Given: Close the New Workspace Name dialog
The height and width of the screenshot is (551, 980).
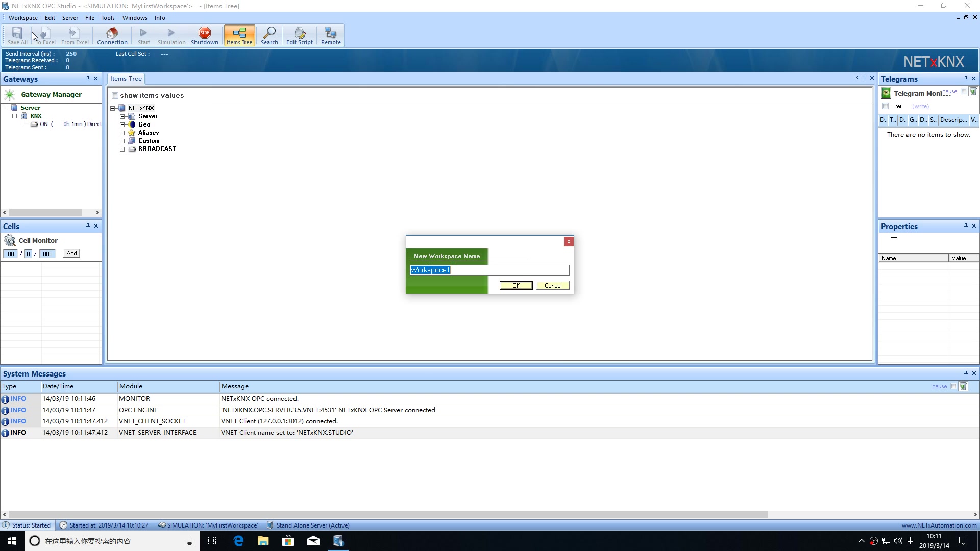Looking at the screenshot, I should (569, 242).
